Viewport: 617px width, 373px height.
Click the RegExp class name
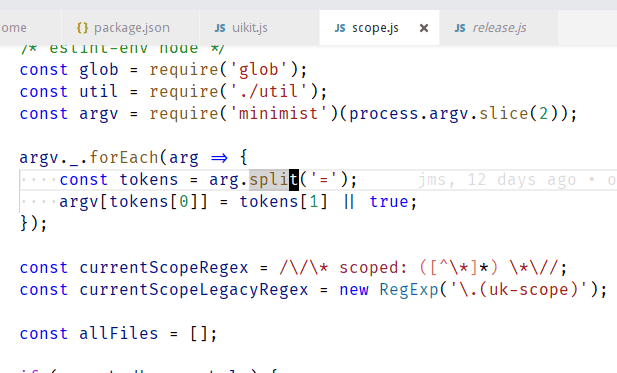point(409,290)
